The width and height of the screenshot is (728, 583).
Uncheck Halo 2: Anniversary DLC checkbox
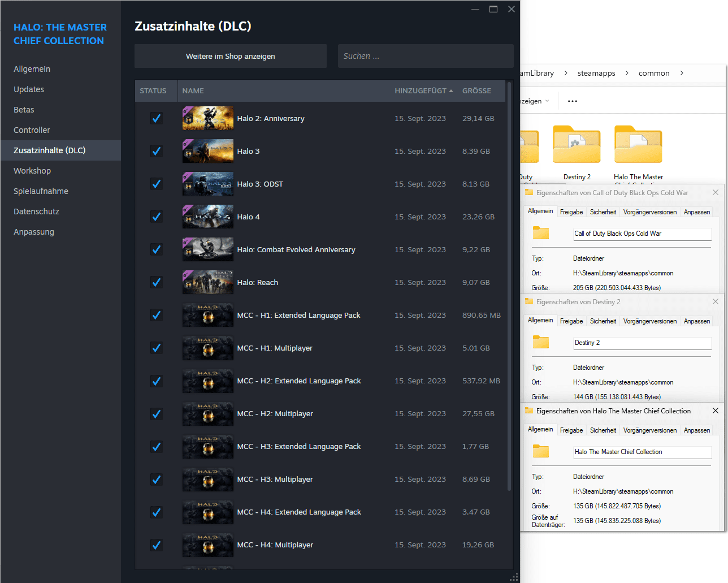[157, 118]
